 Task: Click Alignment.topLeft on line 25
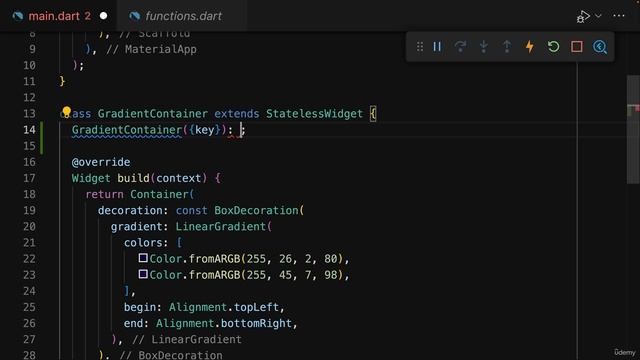[224, 307]
